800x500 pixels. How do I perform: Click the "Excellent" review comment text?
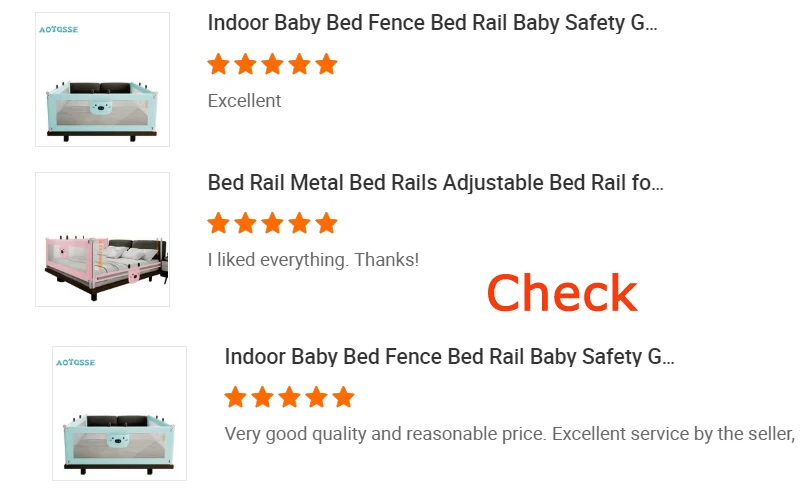tap(244, 101)
